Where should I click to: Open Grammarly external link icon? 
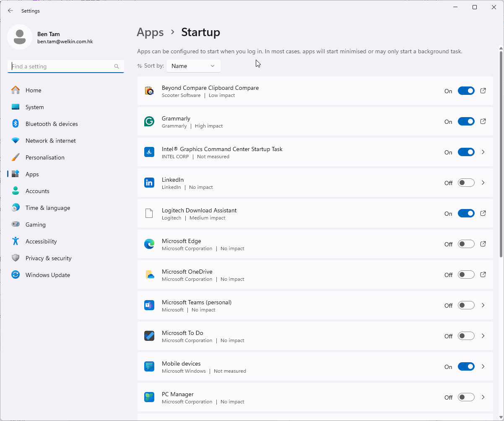click(x=483, y=121)
